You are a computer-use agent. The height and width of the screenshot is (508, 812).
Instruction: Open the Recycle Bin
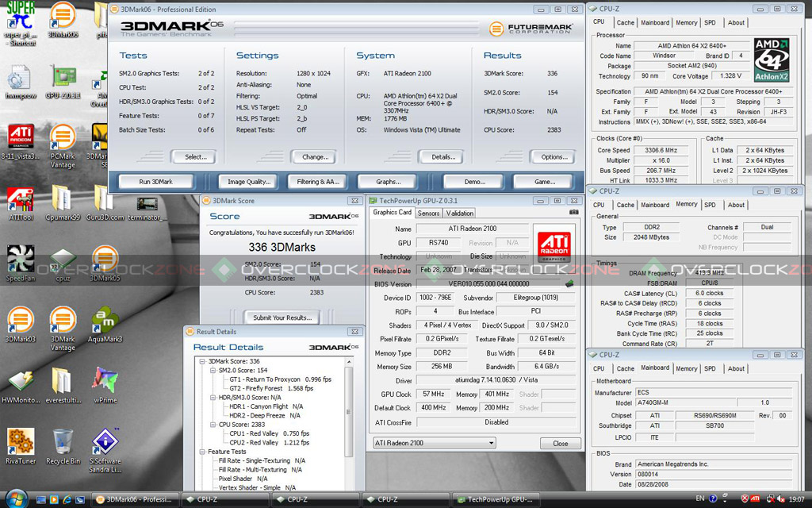pos(63,446)
